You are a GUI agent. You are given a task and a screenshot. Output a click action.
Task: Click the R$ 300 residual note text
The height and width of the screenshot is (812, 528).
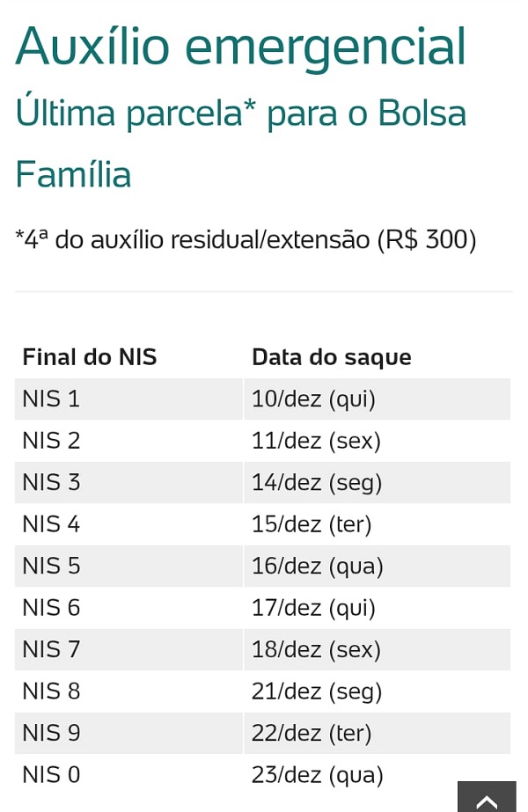tap(246, 240)
